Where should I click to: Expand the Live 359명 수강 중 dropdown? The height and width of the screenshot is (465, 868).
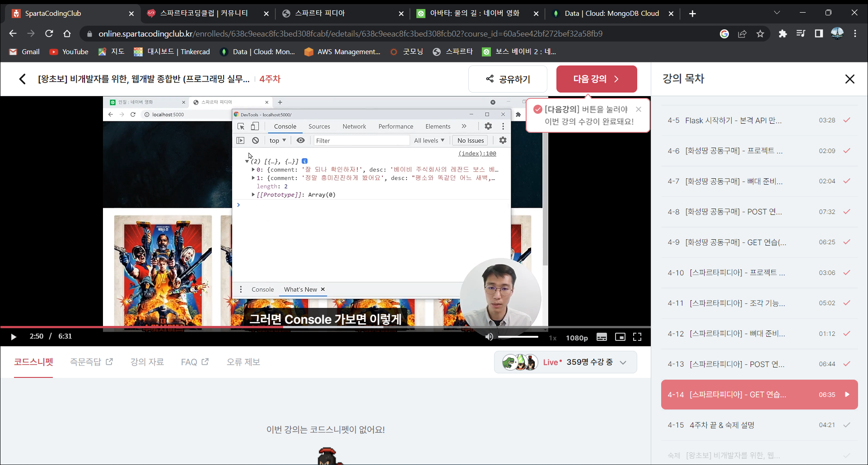pos(565,362)
